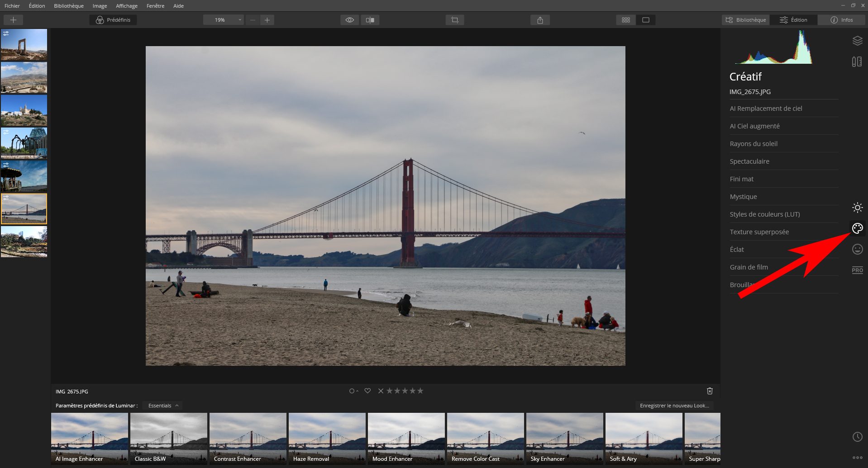Toggle the quick preview eye icon
The image size is (868, 468).
pyautogui.click(x=349, y=19)
